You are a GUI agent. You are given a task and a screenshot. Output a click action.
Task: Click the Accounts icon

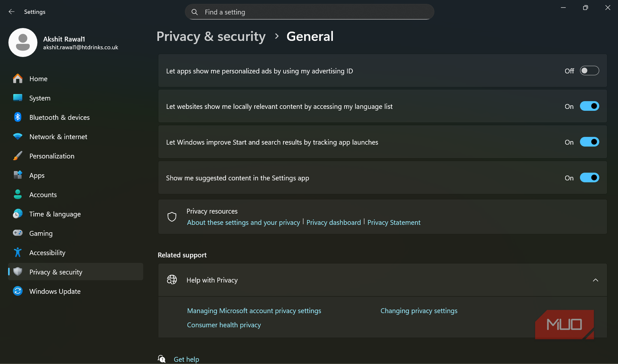pyautogui.click(x=18, y=194)
